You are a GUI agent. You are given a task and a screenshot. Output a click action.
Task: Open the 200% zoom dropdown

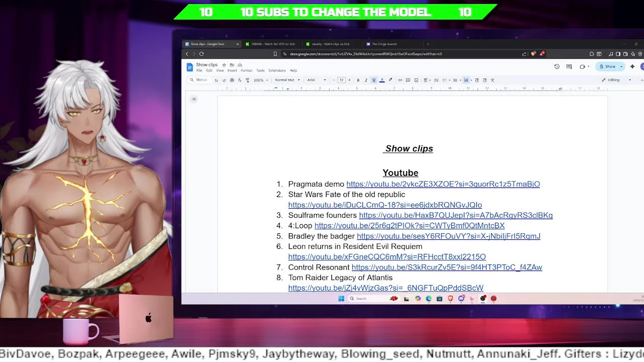261,80
